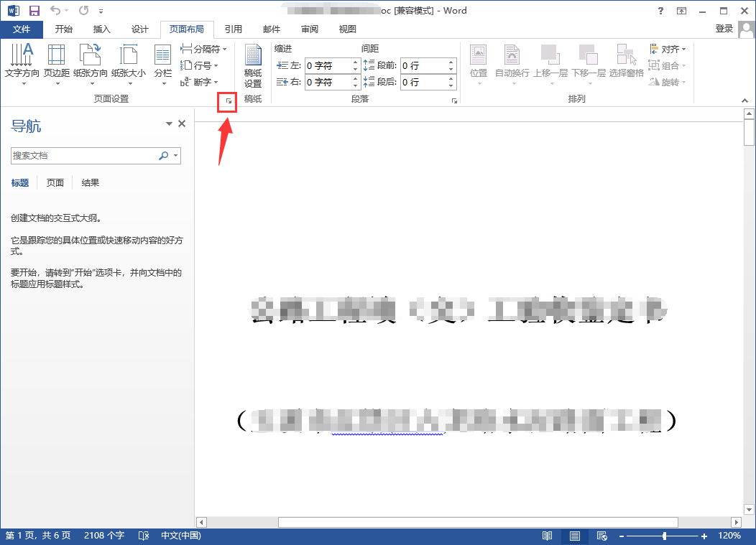Expand the Breaks (分隔符) dropdown
This screenshot has height=545, width=756.
[x=203, y=49]
